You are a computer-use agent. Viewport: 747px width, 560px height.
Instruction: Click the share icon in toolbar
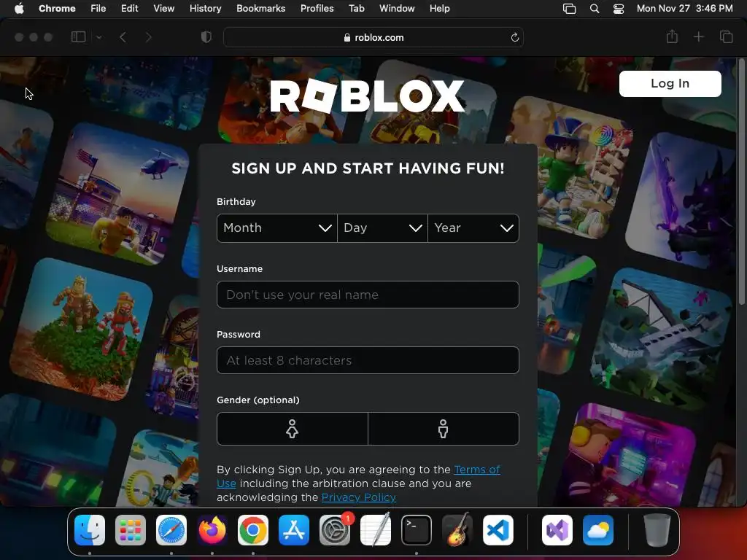coord(672,36)
